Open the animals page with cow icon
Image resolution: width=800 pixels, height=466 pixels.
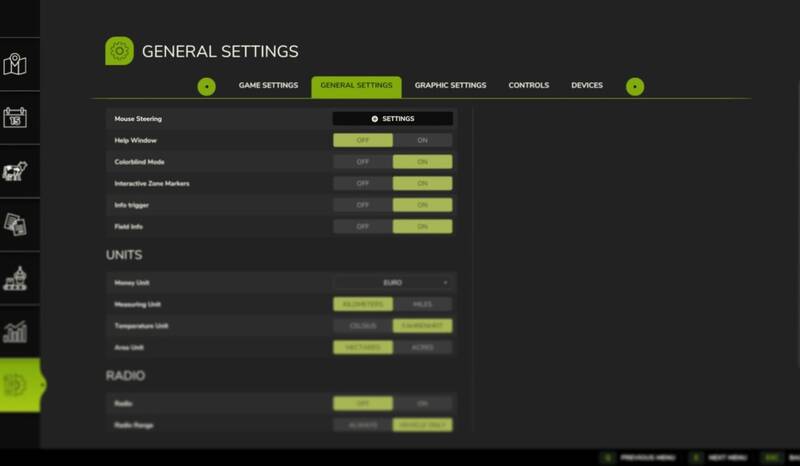click(15, 171)
